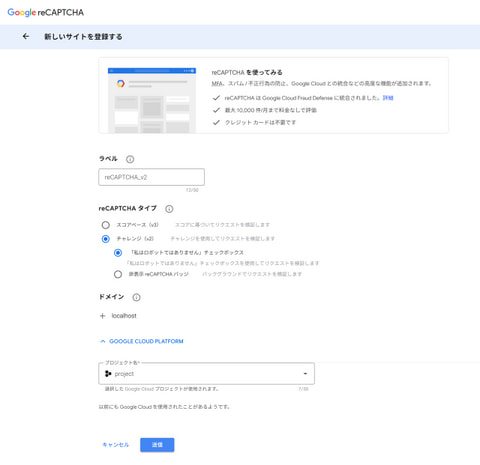The width and height of the screenshot is (480, 465).
Task: Open the プロジェクト名 project dropdown
Action: click(x=206, y=374)
